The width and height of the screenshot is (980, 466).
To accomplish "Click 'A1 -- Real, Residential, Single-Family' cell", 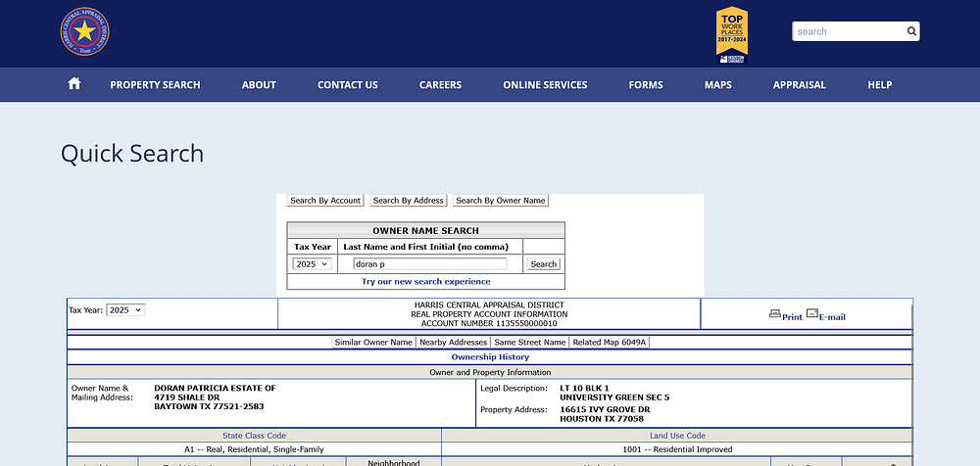I will tap(254, 449).
